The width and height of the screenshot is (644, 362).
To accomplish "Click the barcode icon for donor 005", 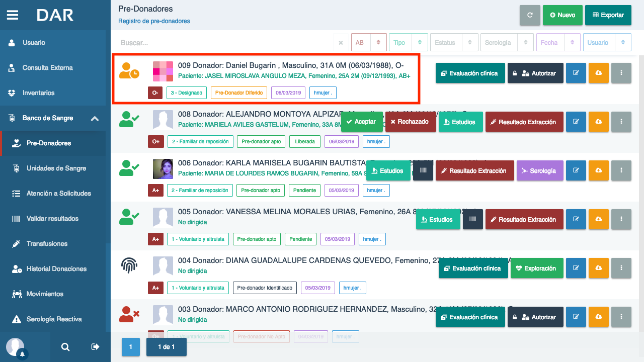I will (473, 220).
